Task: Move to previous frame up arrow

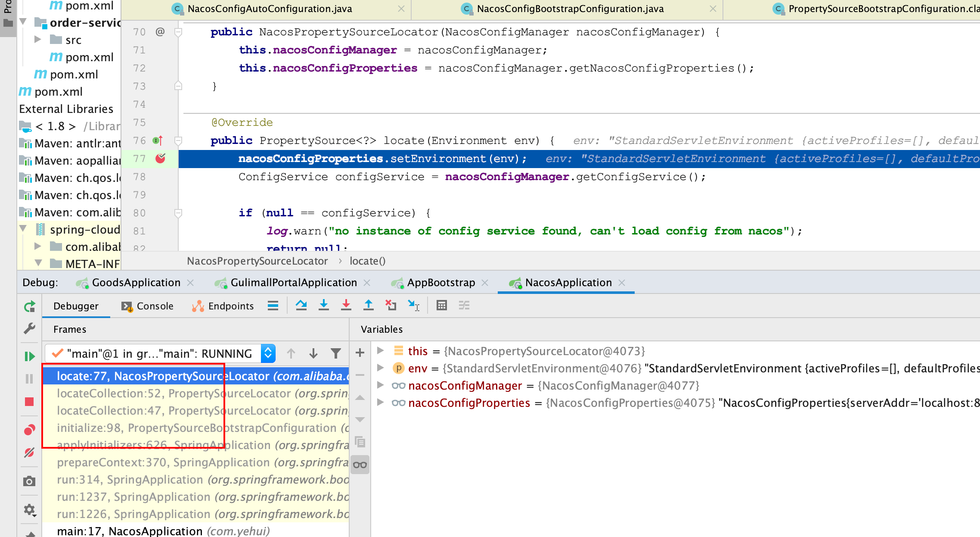Action: click(x=291, y=354)
